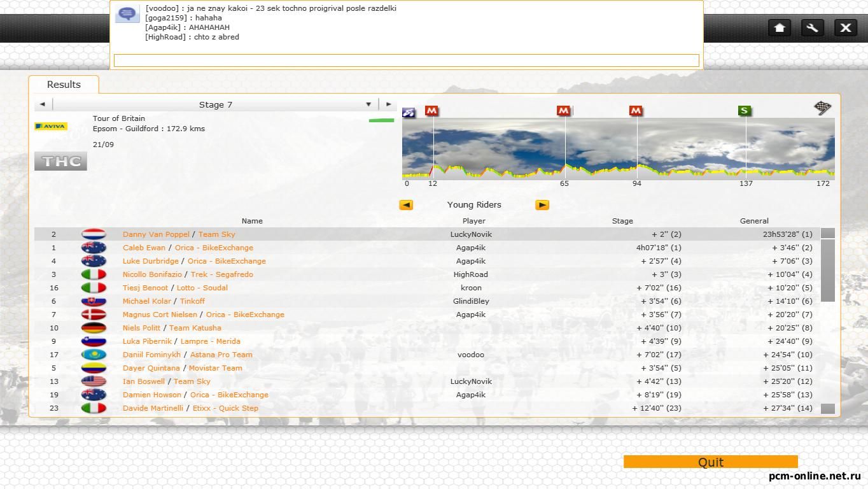Click the Aviva Tour of Britain logo

51,126
